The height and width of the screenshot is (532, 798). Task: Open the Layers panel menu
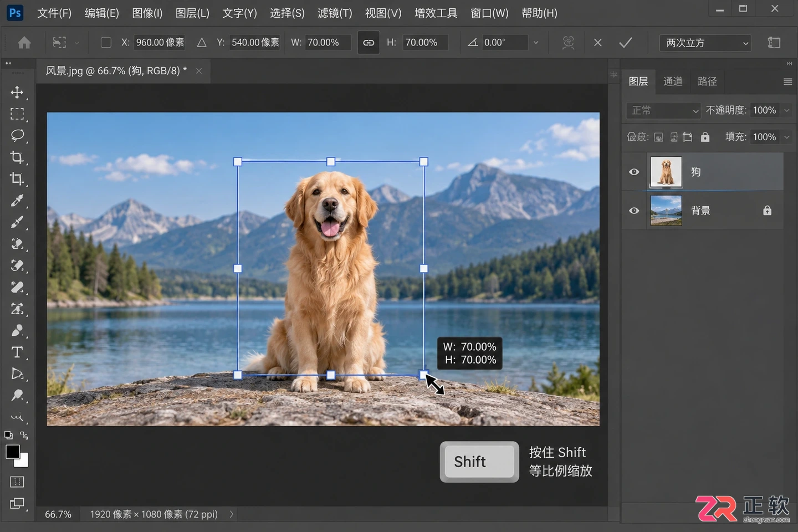787,82
